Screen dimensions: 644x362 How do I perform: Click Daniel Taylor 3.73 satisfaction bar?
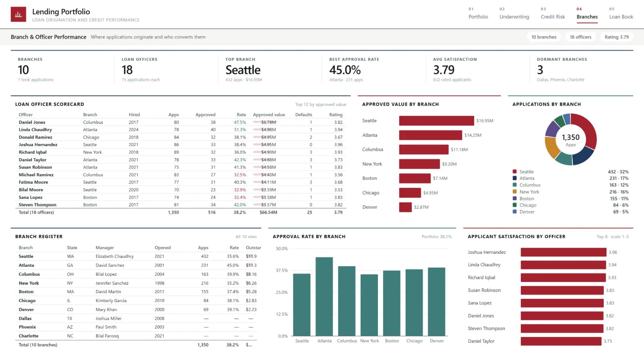coord(561,341)
